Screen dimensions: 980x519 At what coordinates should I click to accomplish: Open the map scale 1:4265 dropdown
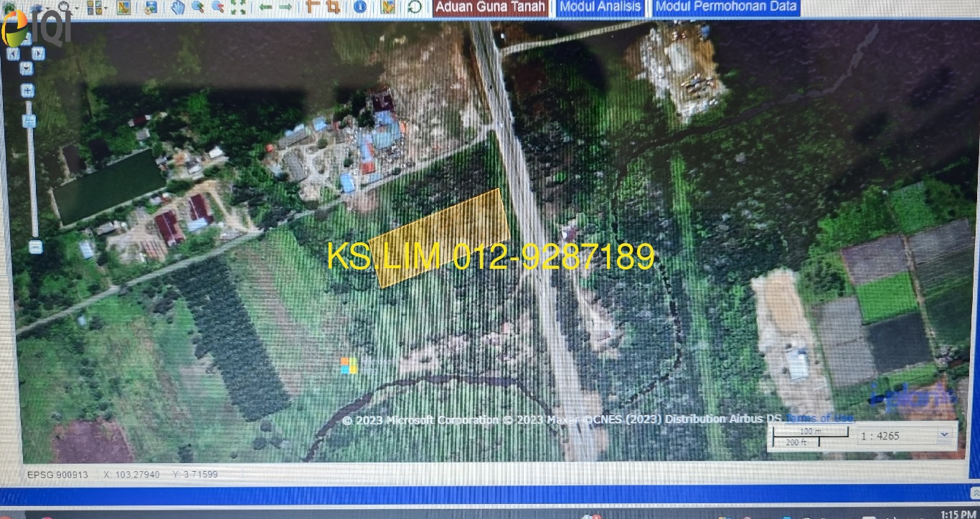[x=943, y=435]
